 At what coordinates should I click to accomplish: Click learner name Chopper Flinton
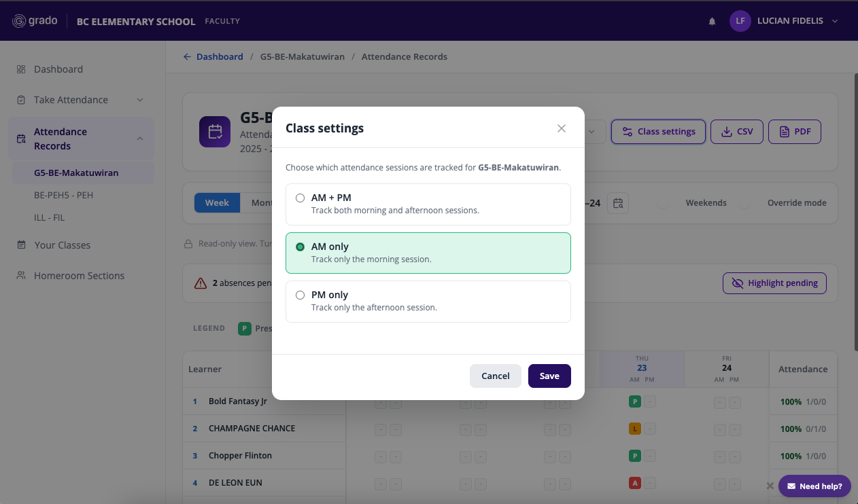[240, 456]
